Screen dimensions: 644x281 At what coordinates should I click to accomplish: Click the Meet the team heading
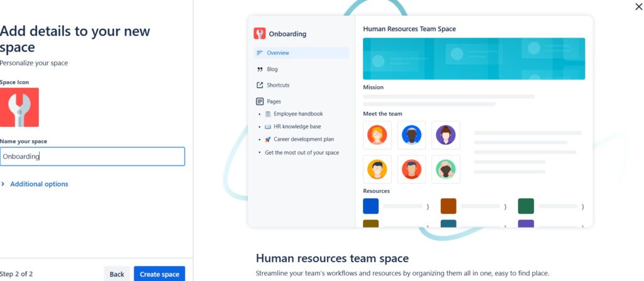383,113
